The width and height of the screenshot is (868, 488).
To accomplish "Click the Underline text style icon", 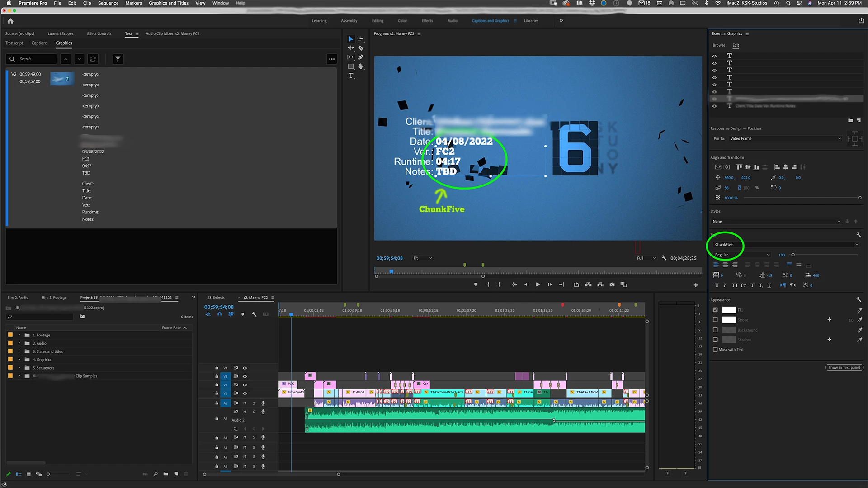I will [x=769, y=286].
